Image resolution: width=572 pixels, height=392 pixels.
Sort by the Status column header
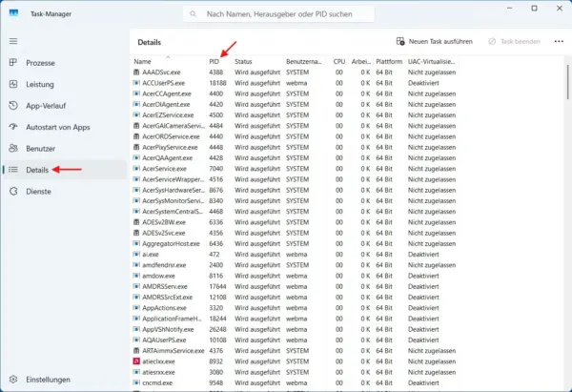point(257,61)
